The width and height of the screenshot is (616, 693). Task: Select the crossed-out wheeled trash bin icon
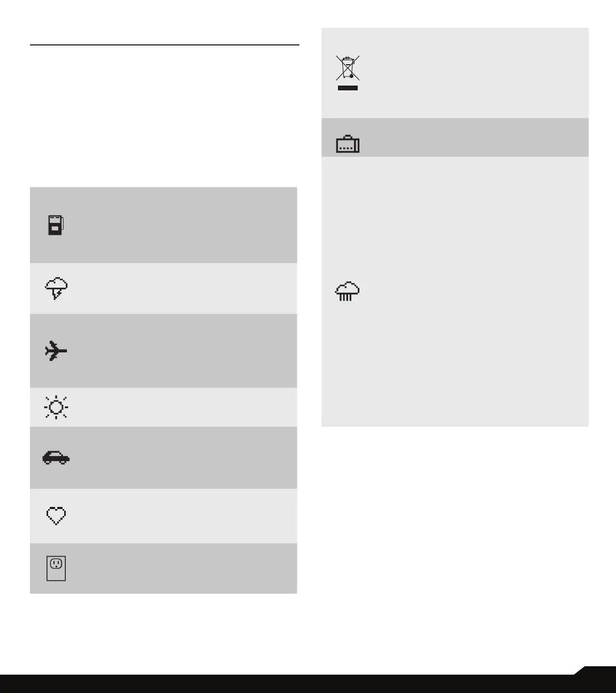point(348,68)
